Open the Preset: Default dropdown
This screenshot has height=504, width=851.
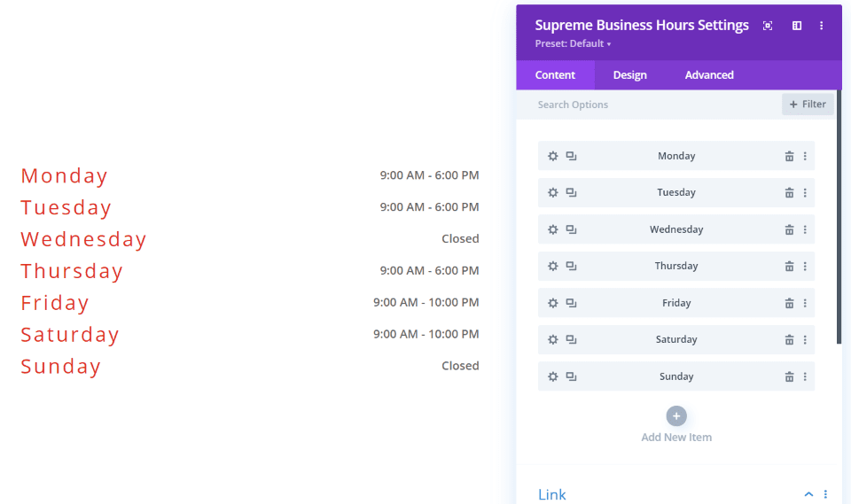(573, 44)
